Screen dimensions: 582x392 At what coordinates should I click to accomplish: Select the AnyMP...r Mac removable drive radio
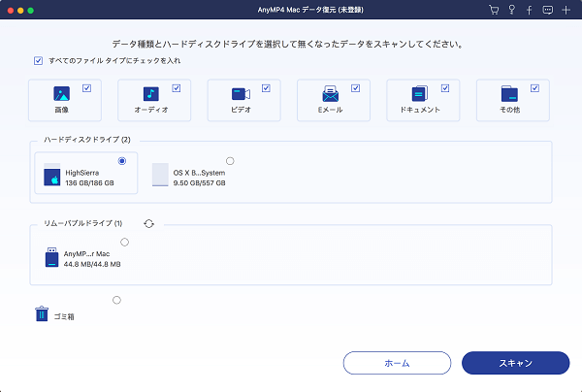(x=125, y=242)
